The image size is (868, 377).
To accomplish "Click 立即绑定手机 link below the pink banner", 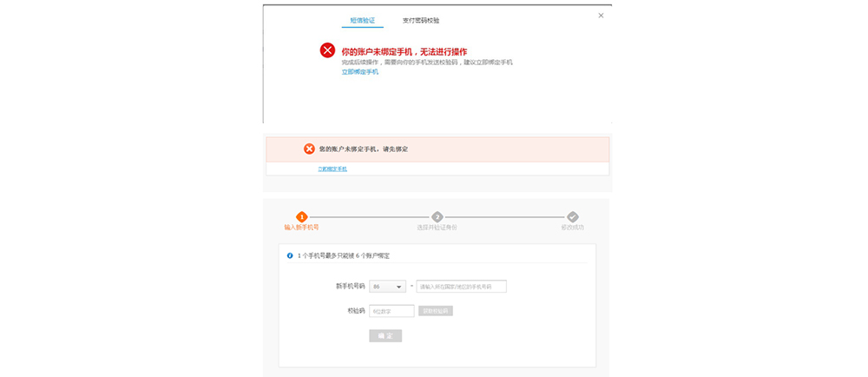I will 332,169.
